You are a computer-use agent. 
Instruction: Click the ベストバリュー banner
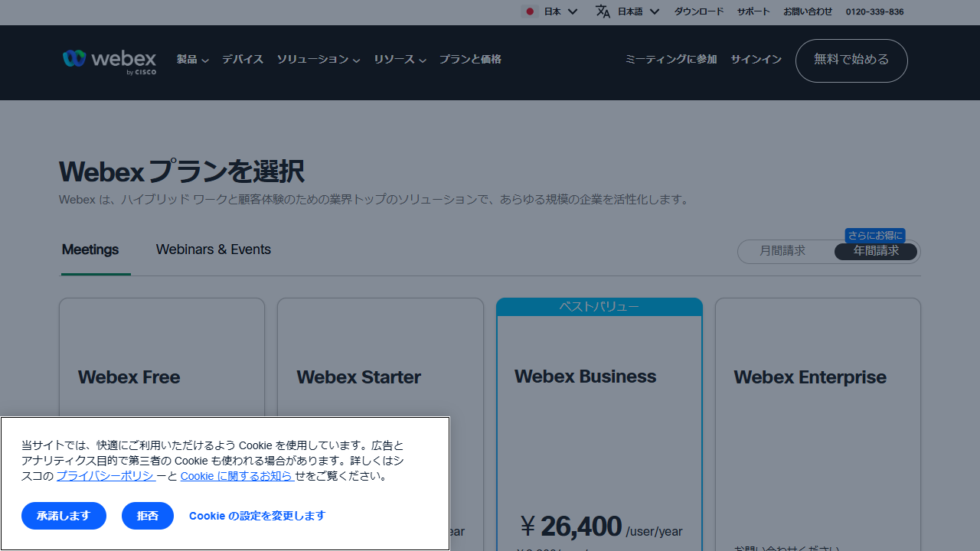coord(599,307)
